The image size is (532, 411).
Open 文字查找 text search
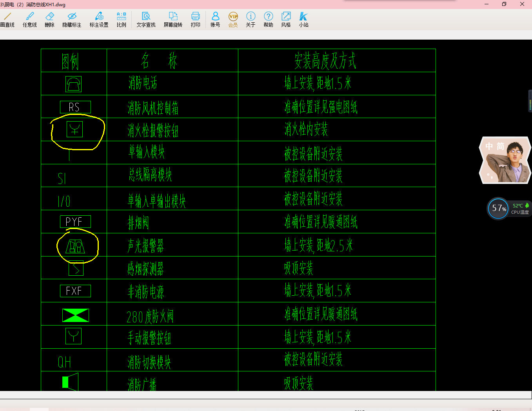(146, 20)
